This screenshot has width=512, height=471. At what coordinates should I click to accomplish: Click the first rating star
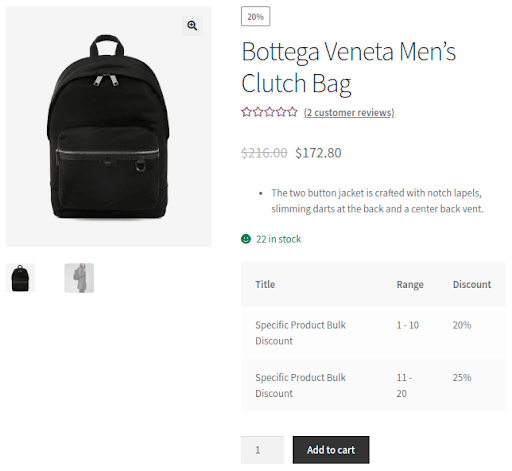[x=246, y=112]
